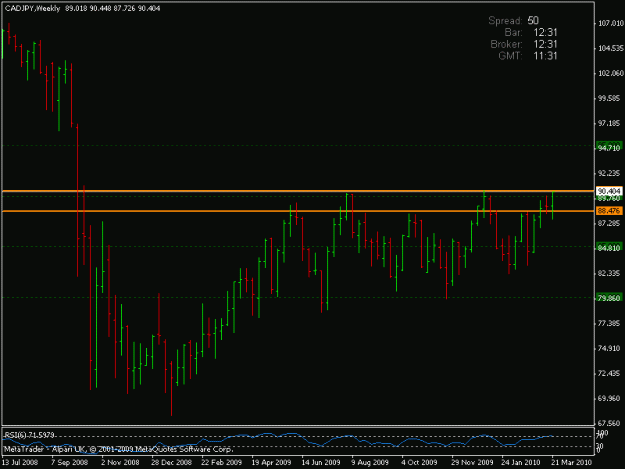Click the 74.910 price scale value

[x=609, y=349]
